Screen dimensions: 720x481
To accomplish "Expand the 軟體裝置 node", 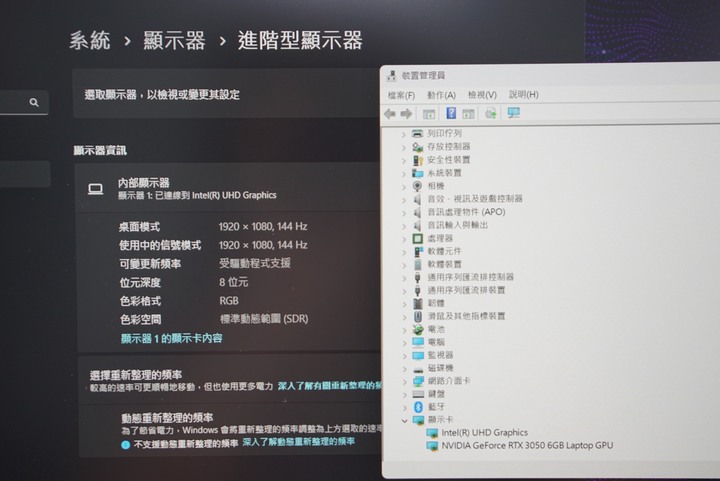I will coord(404,265).
